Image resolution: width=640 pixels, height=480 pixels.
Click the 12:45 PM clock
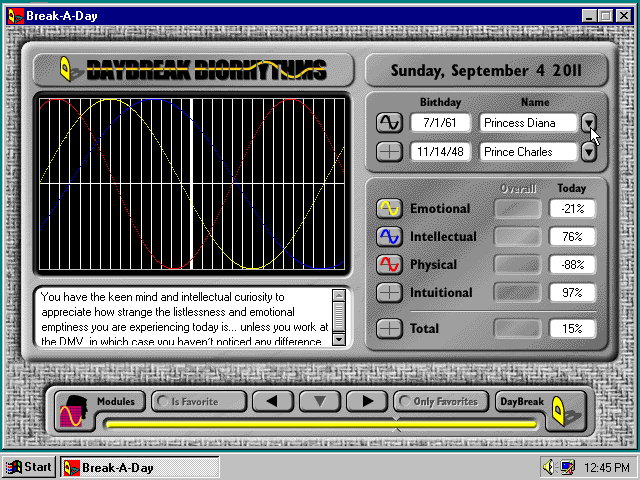tap(606, 467)
